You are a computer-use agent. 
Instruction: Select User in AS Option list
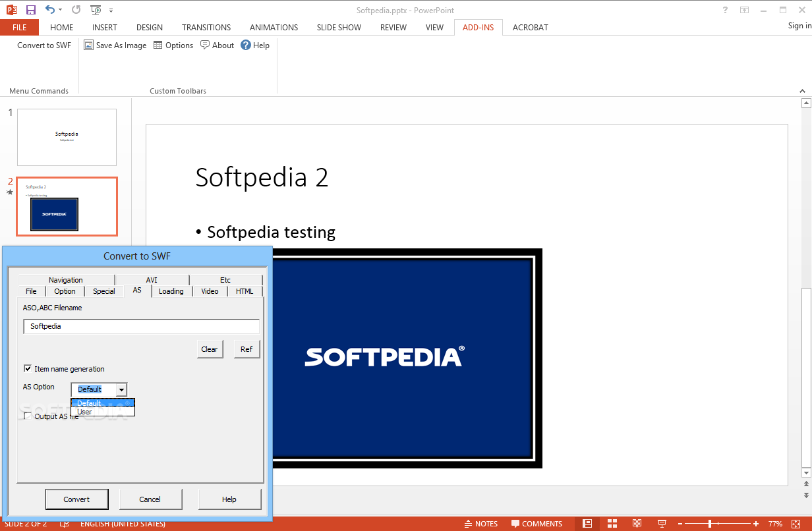103,412
